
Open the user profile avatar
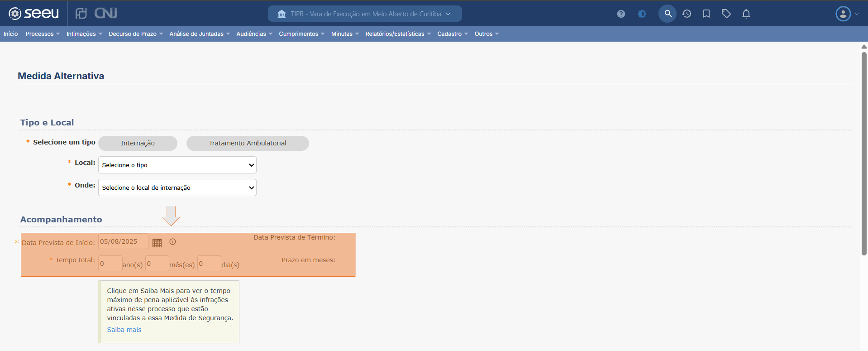(x=843, y=14)
